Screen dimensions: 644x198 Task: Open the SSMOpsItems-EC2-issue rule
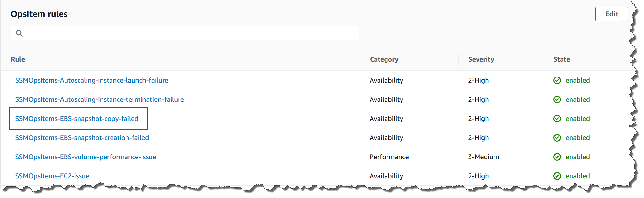pos(52,176)
